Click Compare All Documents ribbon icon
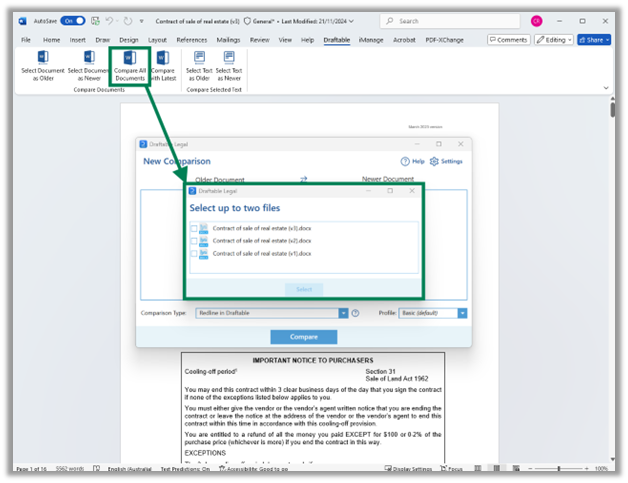628x483 pixels. click(x=130, y=57)
